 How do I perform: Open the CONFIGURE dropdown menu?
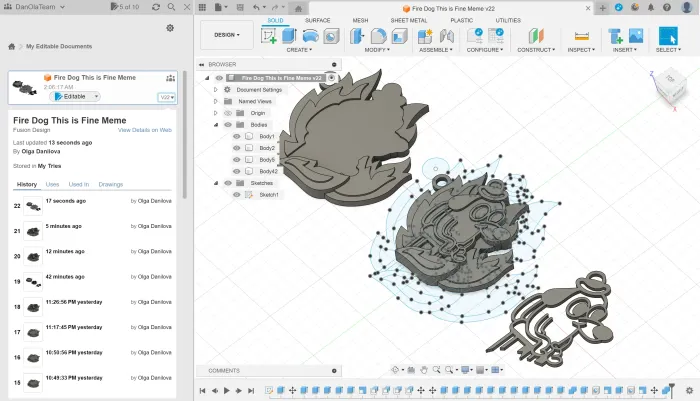click(485, 50)
